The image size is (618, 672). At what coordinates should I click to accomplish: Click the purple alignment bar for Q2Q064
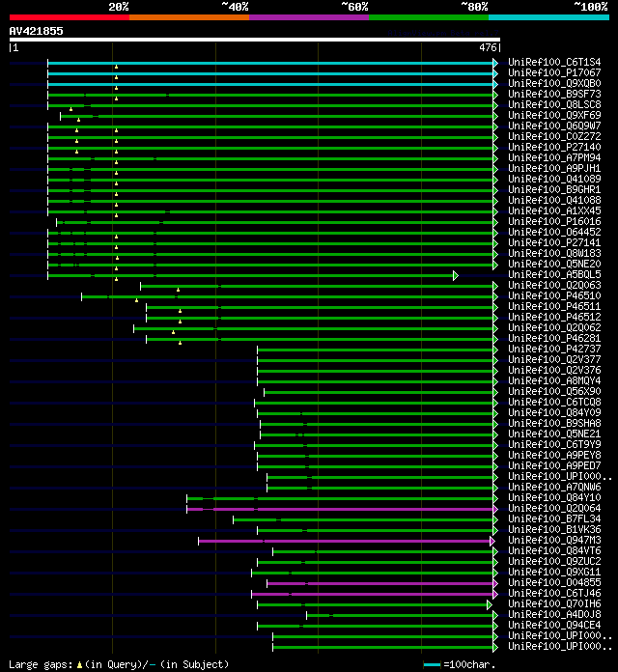340,509
